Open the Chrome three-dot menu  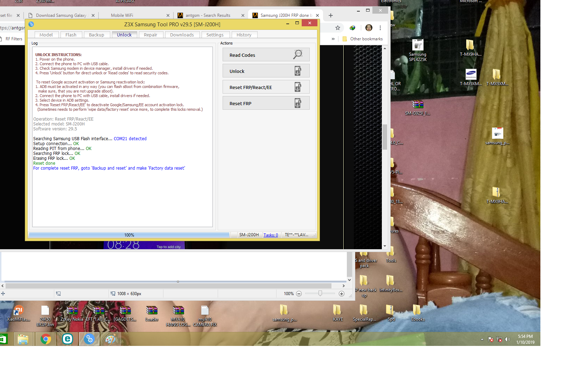(x=380, y=28)
